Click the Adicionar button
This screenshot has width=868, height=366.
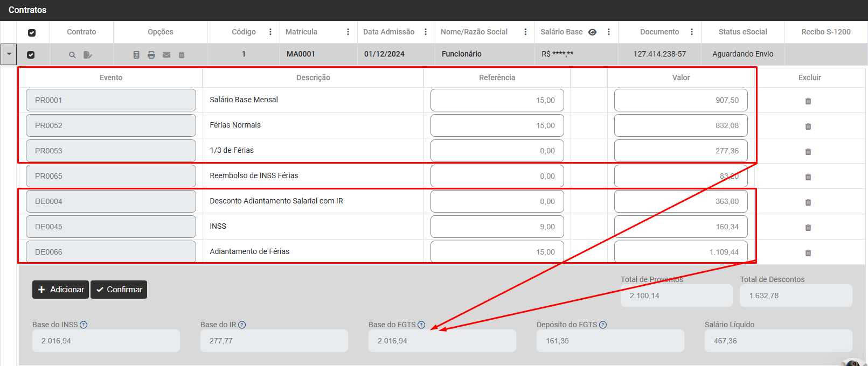click(x=61, y=290)
